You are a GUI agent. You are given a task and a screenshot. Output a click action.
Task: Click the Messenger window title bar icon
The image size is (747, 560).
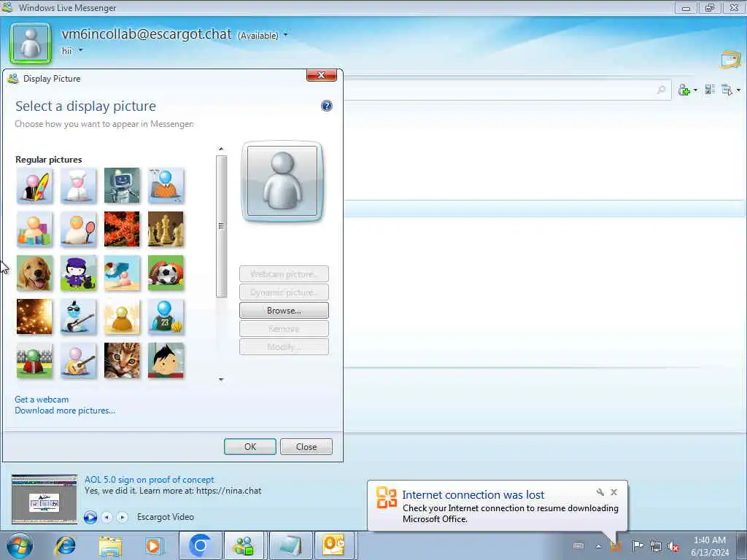pyautogui.click(x=7, y=7)
